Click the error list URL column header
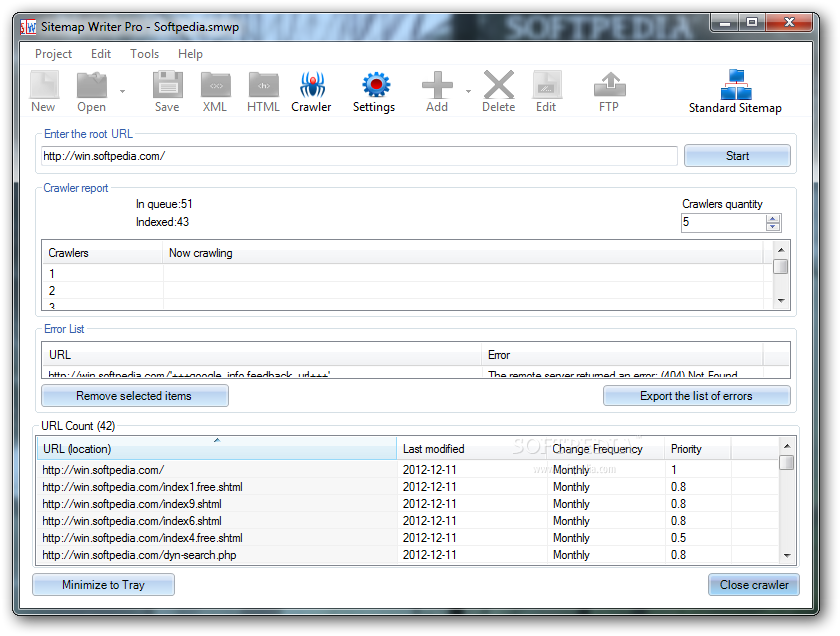 click(x=262, y=355)
